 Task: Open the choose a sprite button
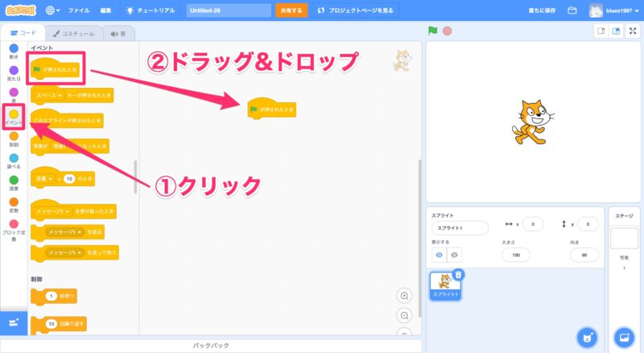pos(588,336)
